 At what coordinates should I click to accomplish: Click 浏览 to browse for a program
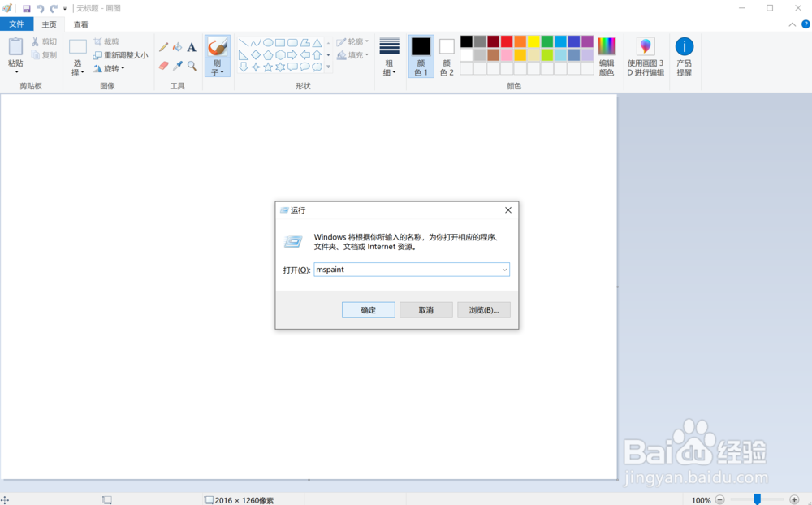483,309
